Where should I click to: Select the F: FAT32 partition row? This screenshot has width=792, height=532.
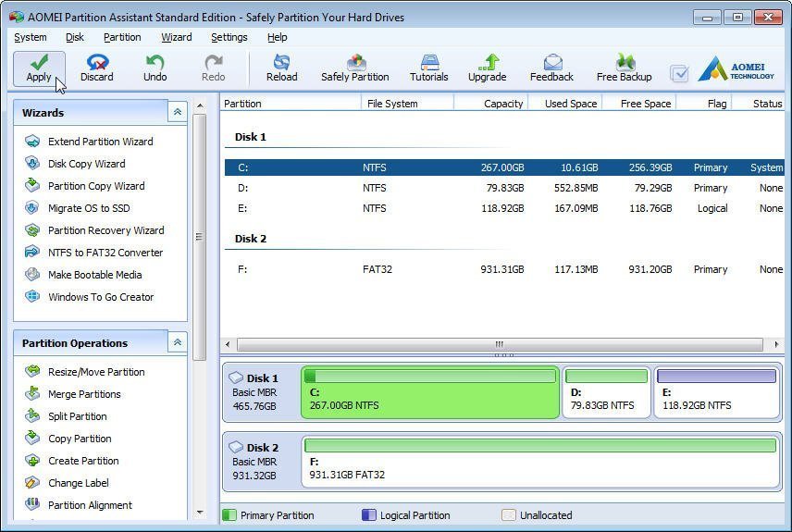[x=504, y=269]
